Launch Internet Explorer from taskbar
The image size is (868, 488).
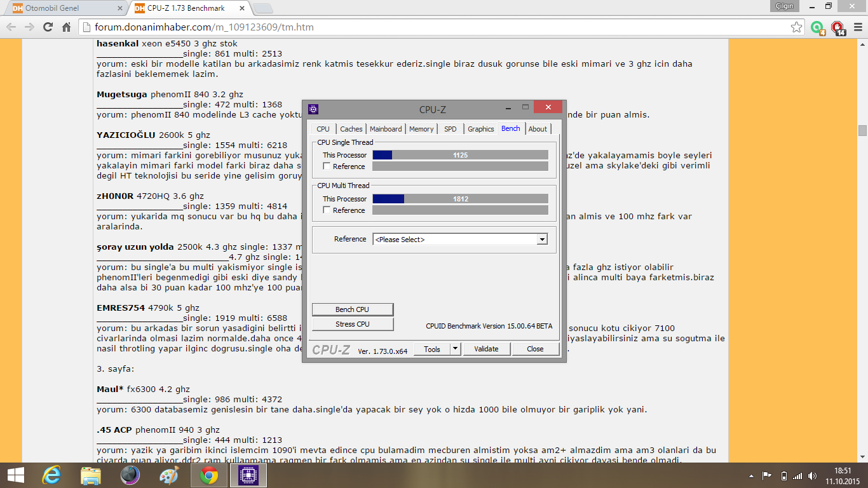(51, 475)
